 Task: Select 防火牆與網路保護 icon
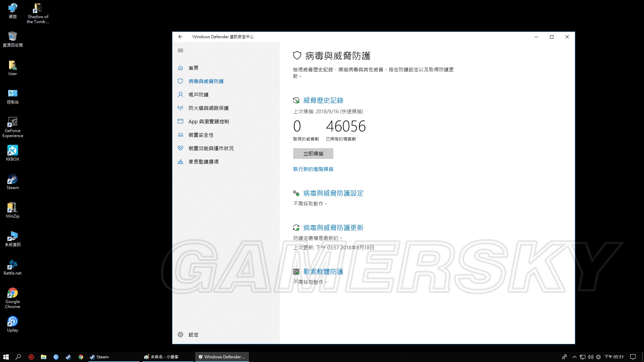[180, 108]
